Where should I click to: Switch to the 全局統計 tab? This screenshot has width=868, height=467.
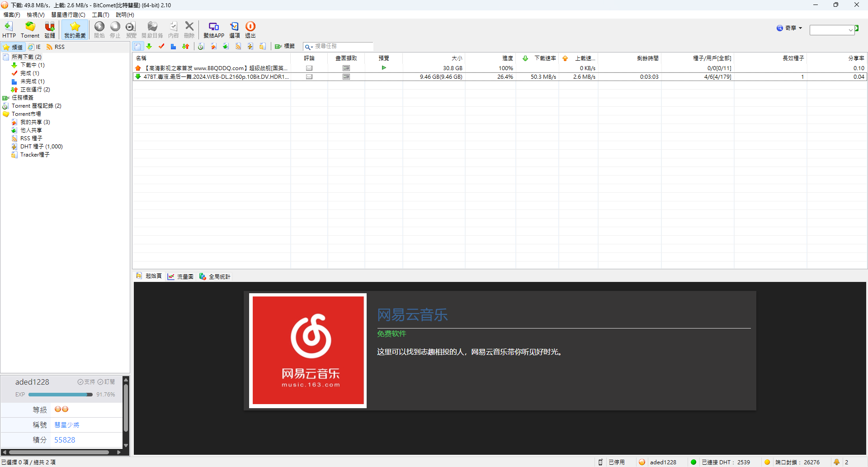click(x=215, y=276)
